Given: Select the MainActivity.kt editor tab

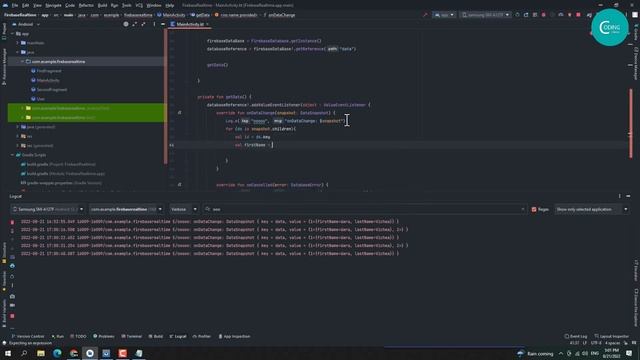Looking at the screenshot, I should pos(190,24).
